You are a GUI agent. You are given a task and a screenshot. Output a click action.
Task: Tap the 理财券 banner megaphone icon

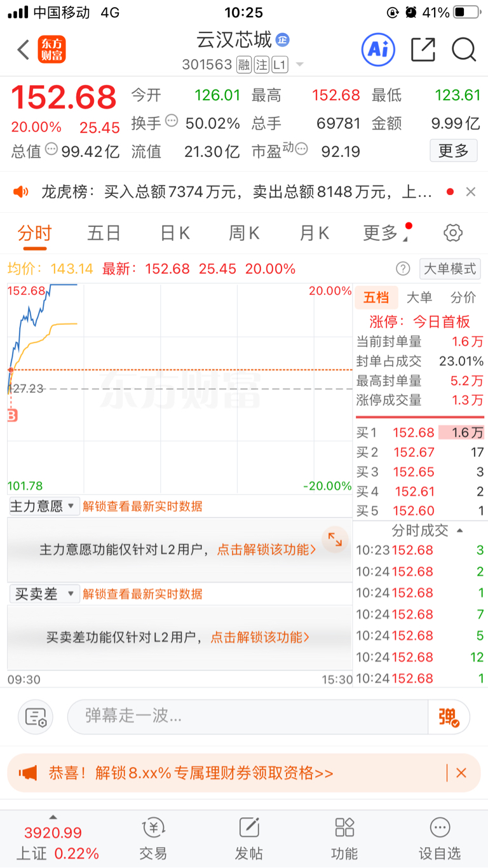[28, 773]
